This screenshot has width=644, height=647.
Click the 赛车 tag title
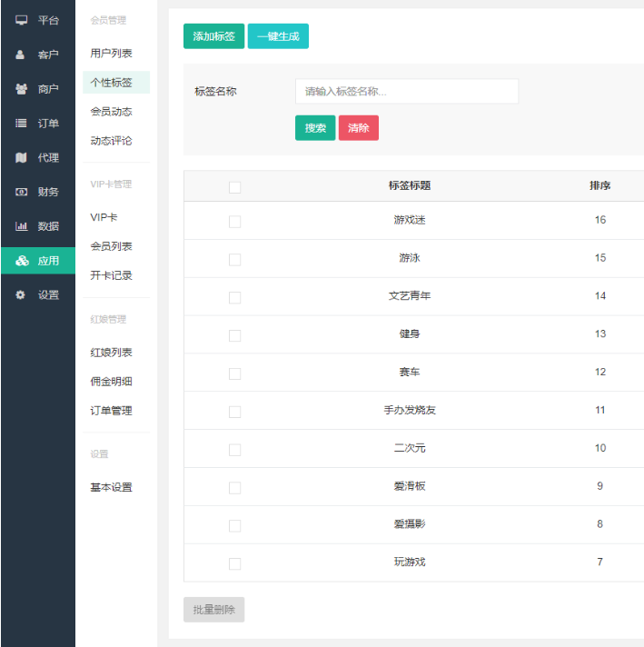(410, 372)
